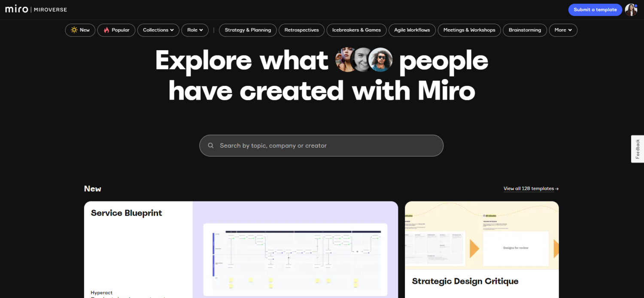This screenshot has height=298, width=644.
Task: Click the Submit a template button
Action: (595, 10)
